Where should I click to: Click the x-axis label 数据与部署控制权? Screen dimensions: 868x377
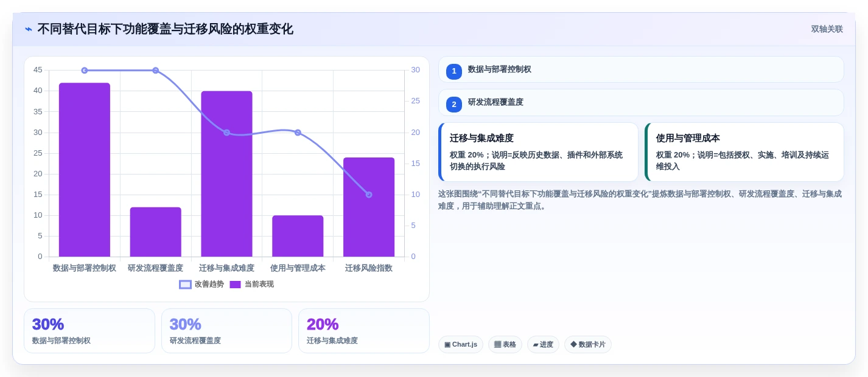pos(85,268)
